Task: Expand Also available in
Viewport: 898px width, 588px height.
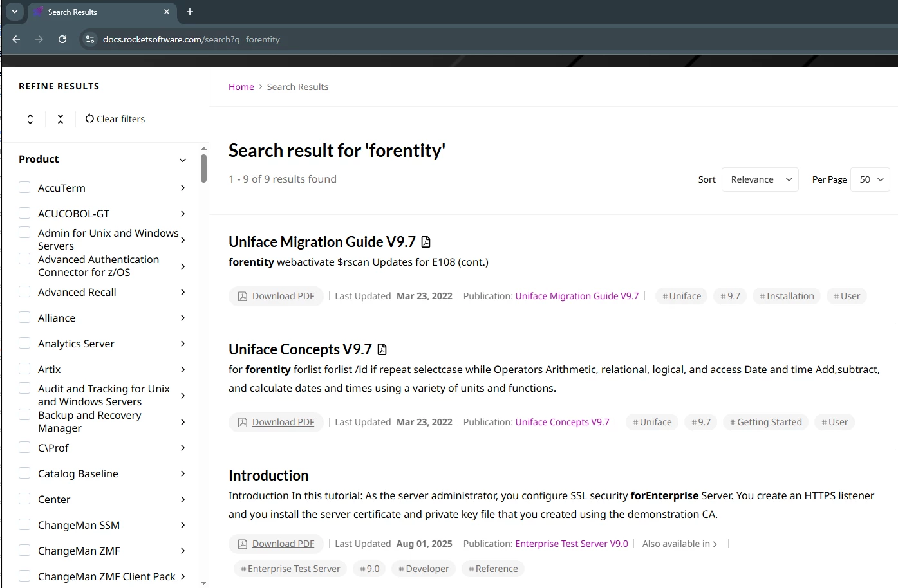Action: pos(680,544)
